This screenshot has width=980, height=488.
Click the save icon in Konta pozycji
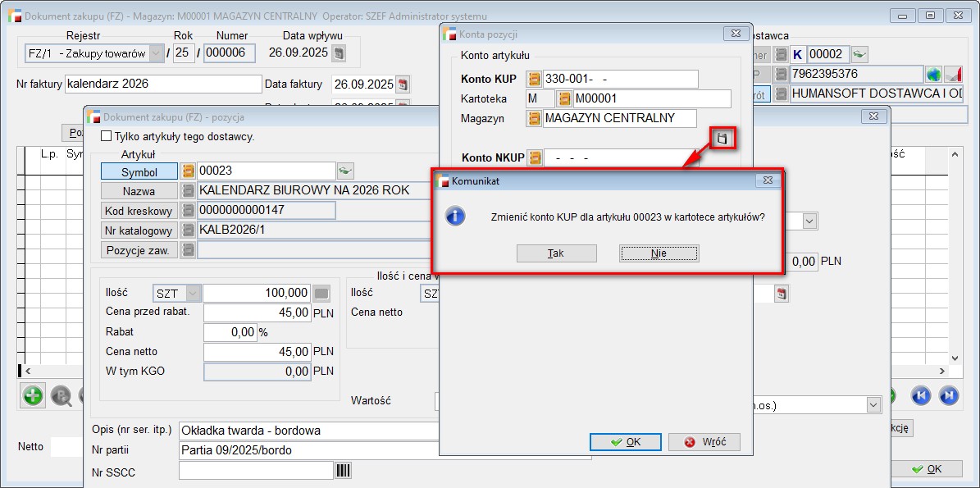722,139
